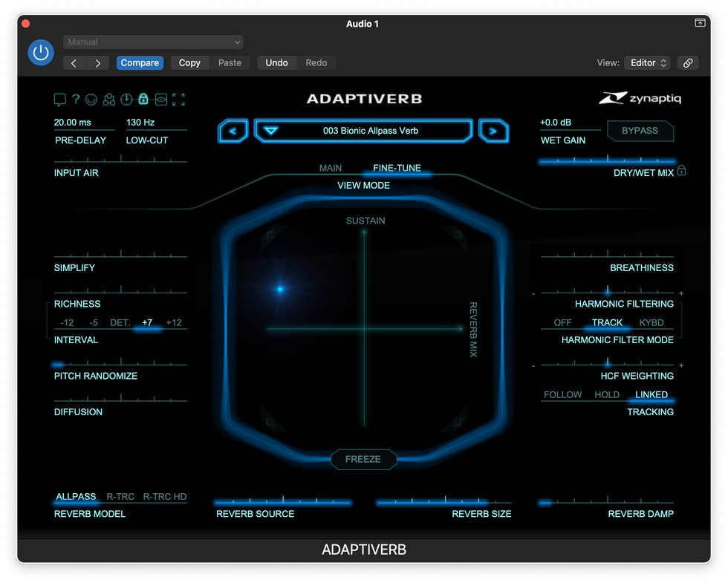728x583 pixels.
Task: Click the window expand icon at title bar
Action: 700,23
